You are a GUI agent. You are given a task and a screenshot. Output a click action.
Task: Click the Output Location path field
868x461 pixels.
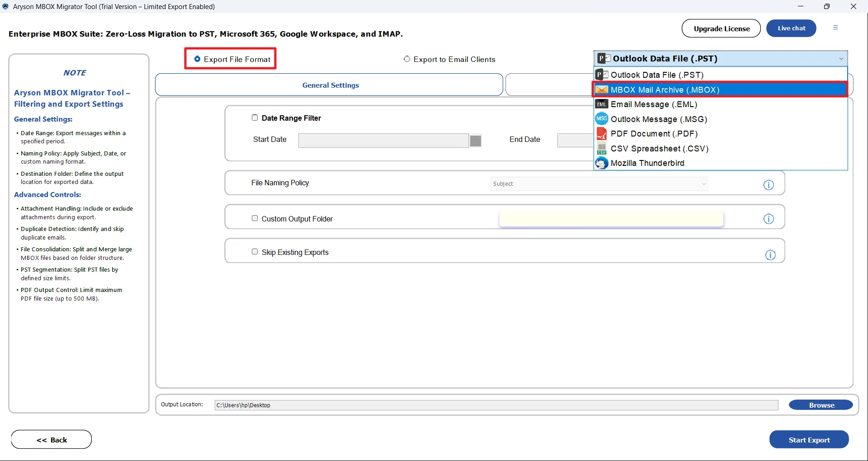pos(496,405)
